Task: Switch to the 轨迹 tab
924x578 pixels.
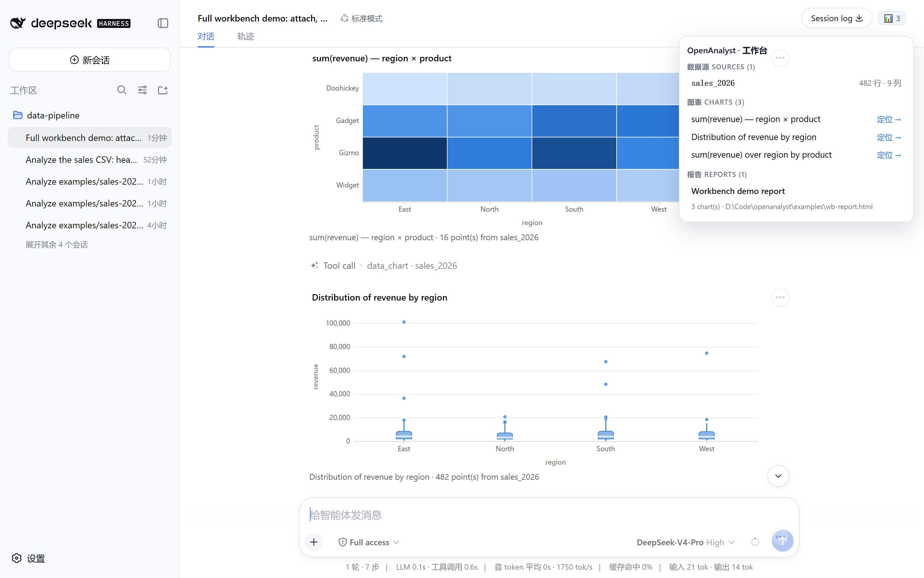Action: [245, 36]
